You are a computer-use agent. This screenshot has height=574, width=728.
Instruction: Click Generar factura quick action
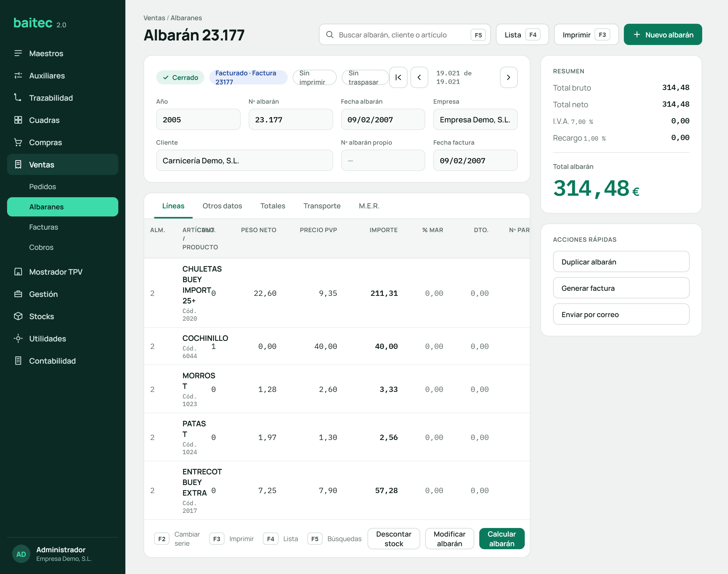click(x=621, y=288)
